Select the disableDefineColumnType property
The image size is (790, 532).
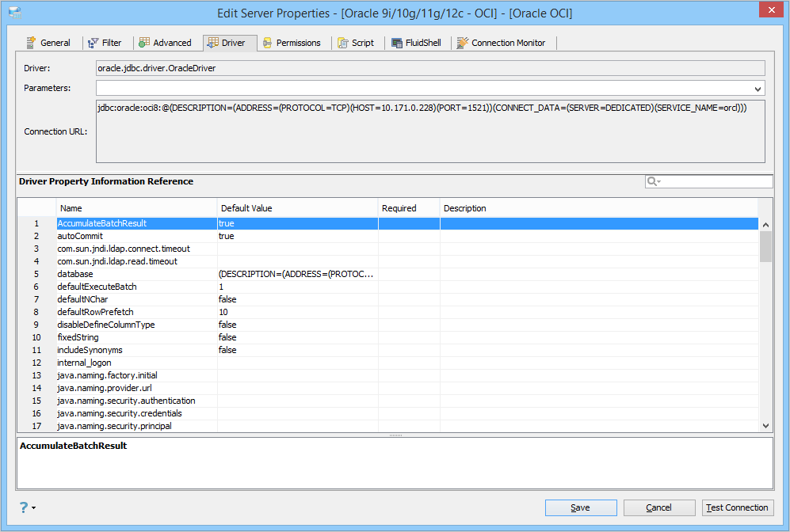pos(388,325)
